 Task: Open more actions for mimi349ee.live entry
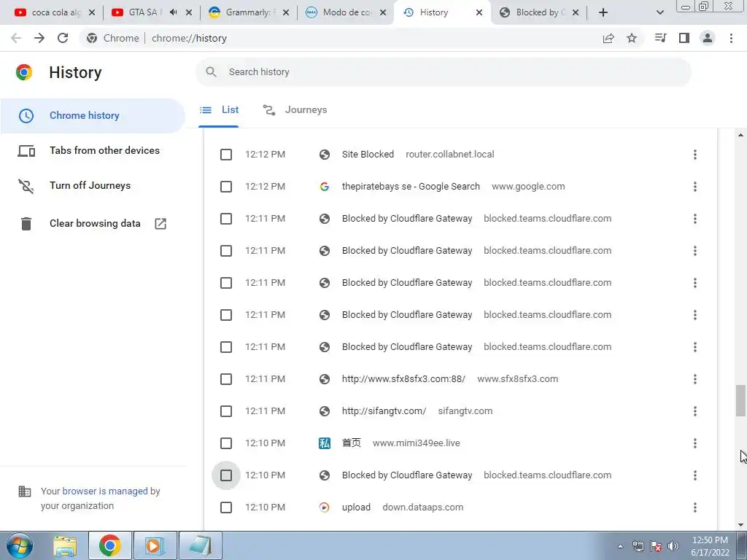[695, 443]
